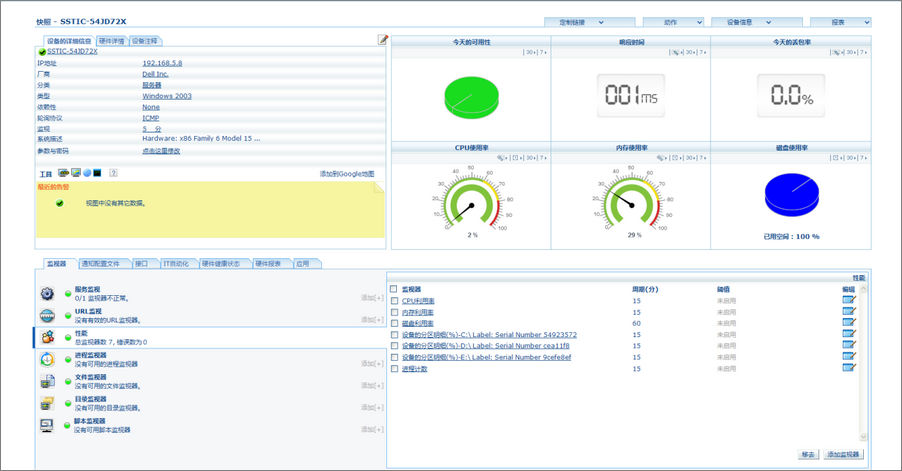Viewport: 902px width, 471px height.
Task: Click the 服务监视 gear icon
Action: click(x=47, y=293)
